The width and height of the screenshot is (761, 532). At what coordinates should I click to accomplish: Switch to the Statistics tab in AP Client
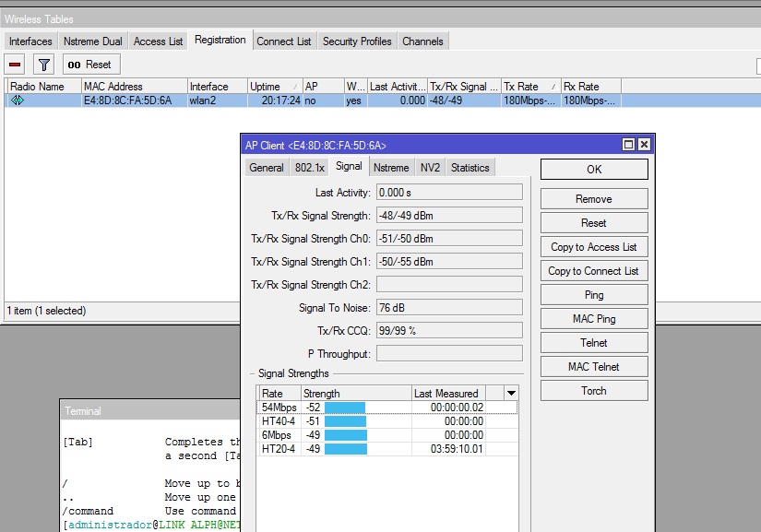pos(470,168)
